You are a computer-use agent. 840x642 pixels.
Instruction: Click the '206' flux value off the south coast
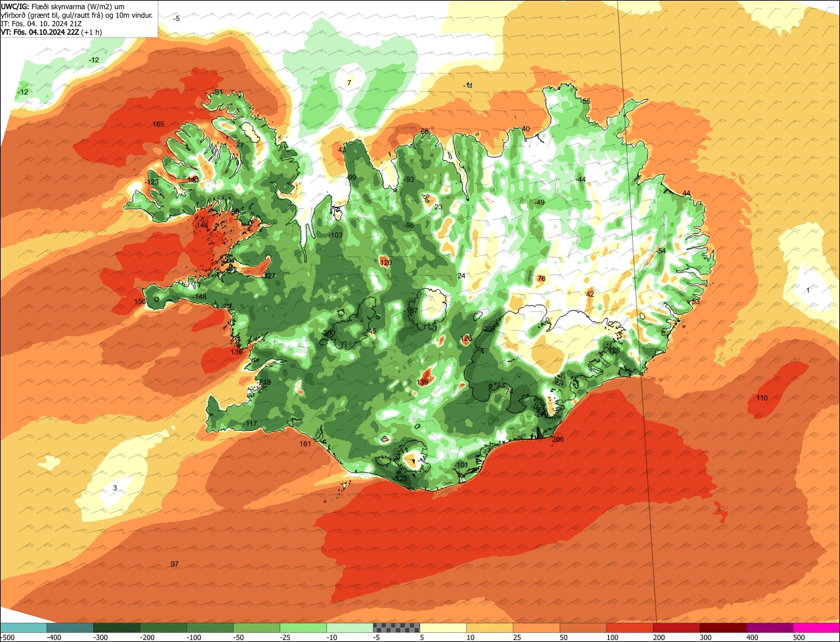pos(558,440)
